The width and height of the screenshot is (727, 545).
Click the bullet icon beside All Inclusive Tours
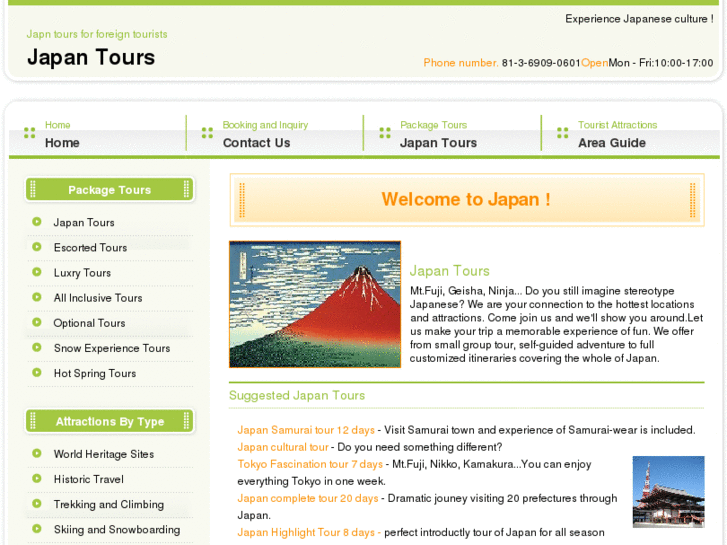pos(37,297)
